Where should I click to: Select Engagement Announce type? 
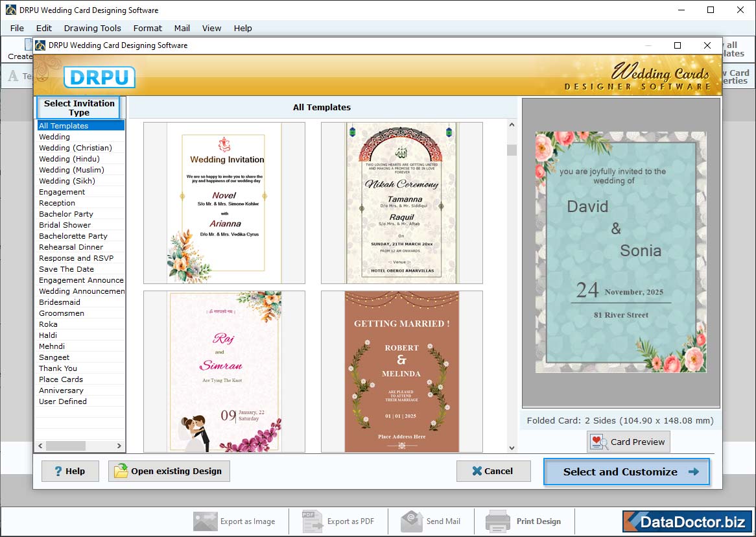80,280
